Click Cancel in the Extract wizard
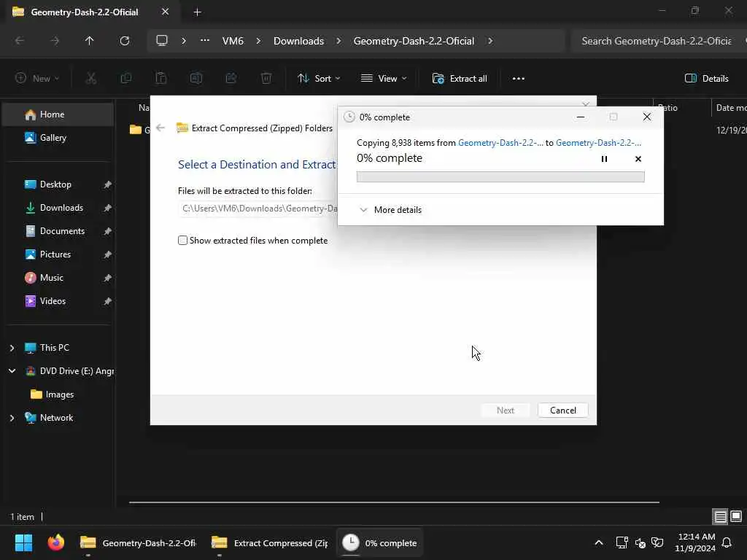Viewport: 747px width, 560px height. [562, 411]
